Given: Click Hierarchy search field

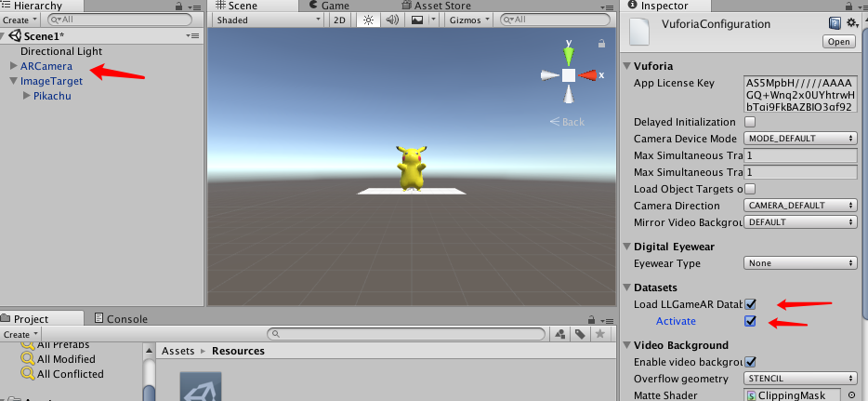Looking at the screenshot, I should pos(120,20).
